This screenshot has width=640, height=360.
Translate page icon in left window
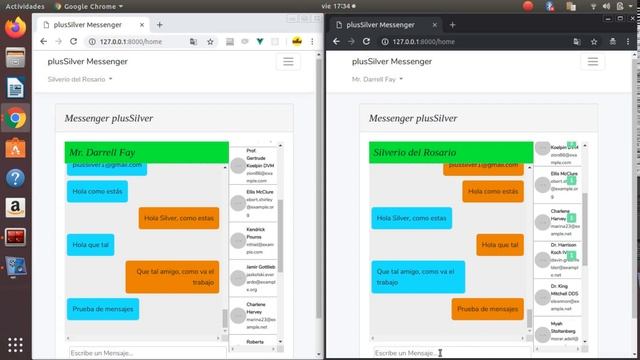[193, 42]
